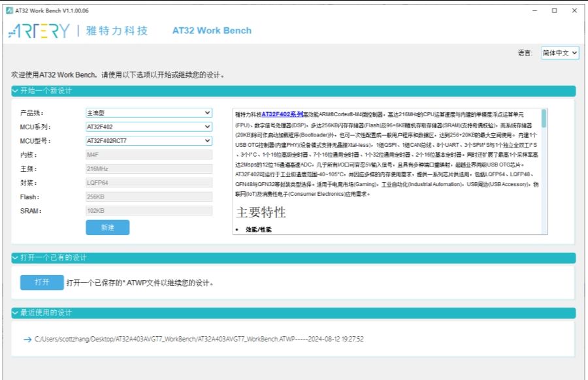
Task: Click the 内核 field showing M4F
Action: 149,155
